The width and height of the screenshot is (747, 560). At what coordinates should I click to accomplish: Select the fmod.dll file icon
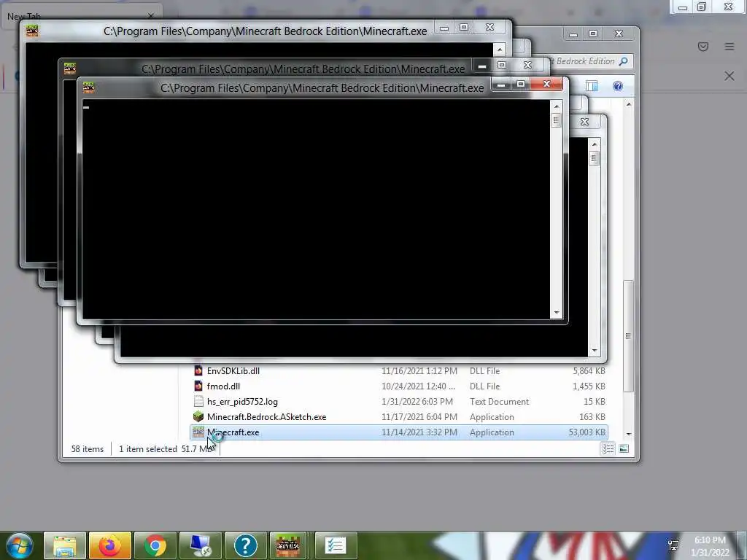click(198, 386)
